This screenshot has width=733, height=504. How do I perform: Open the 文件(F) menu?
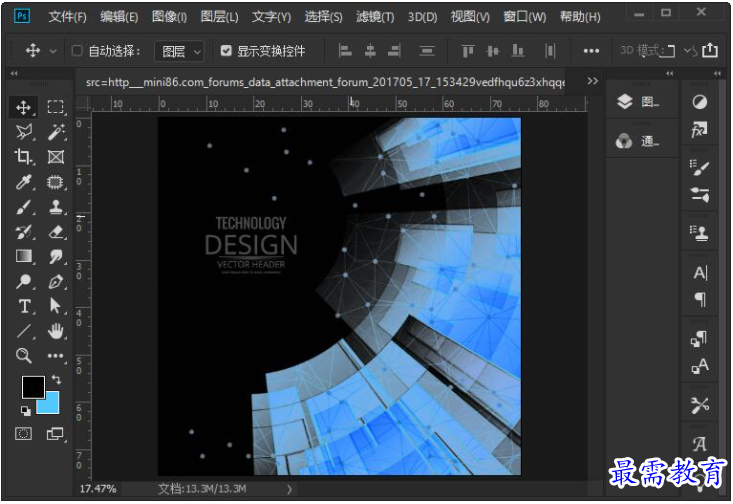67,17
